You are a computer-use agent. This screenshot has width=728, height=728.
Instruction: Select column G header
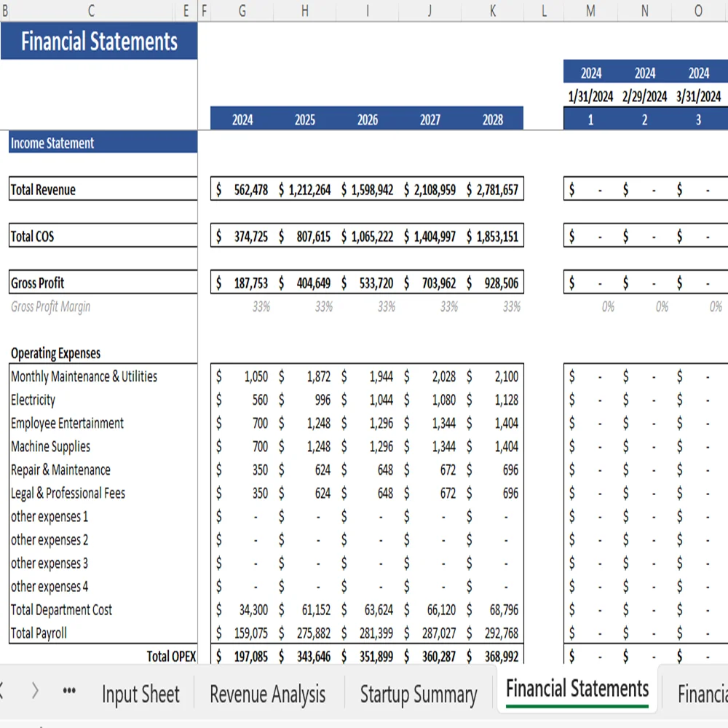pos(242,10)
